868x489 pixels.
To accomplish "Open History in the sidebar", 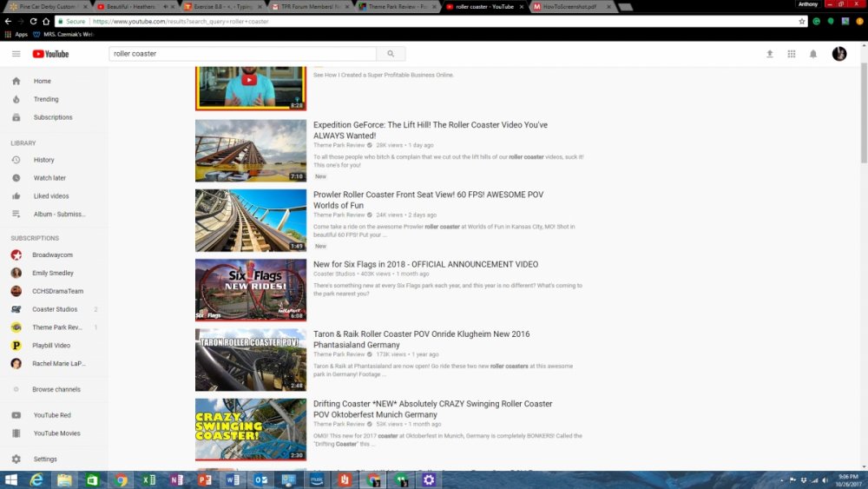I will (x=43, y=160).
